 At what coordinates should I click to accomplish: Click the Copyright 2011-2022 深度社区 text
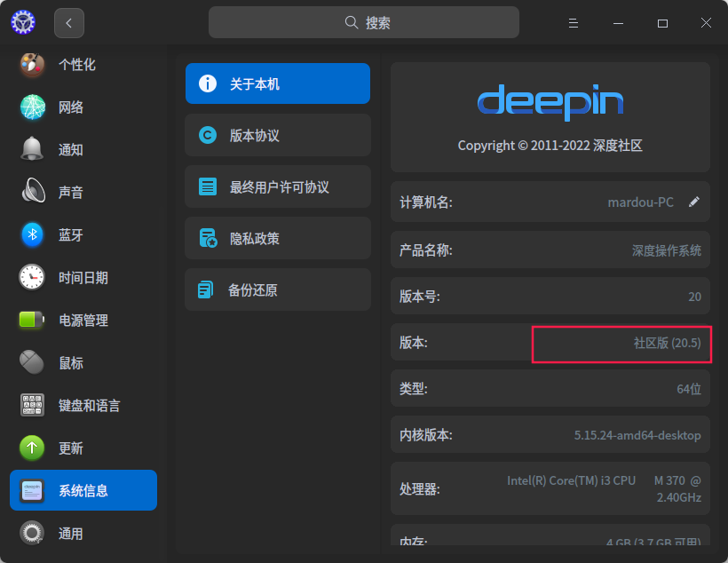[x=550, y=146]
